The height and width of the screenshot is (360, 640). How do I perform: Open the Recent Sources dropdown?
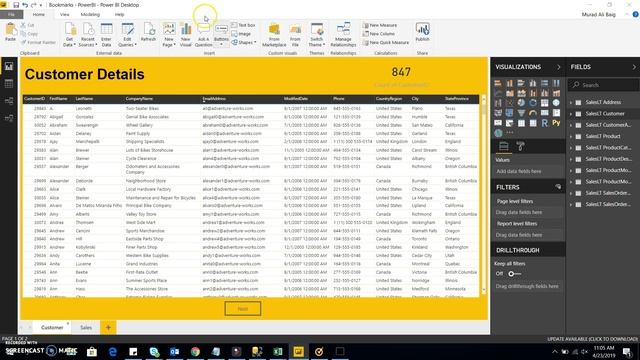88,35
